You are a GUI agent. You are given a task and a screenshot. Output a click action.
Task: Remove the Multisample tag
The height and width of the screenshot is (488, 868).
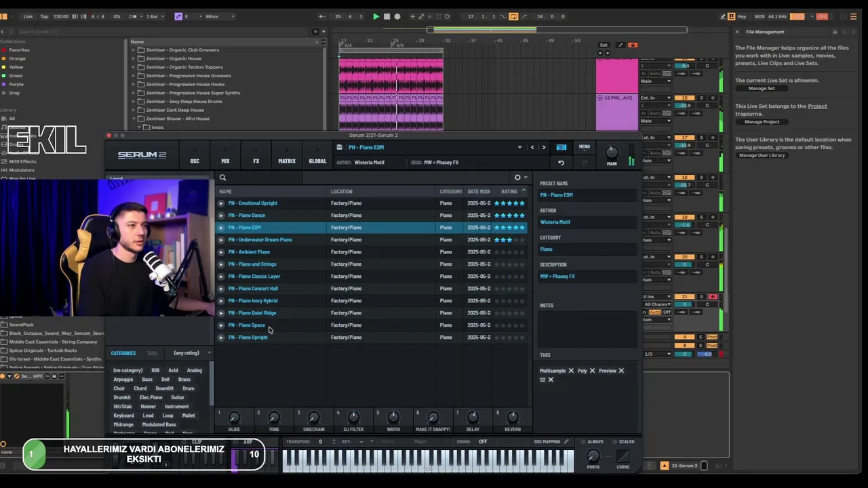click(x=571, y=371)
